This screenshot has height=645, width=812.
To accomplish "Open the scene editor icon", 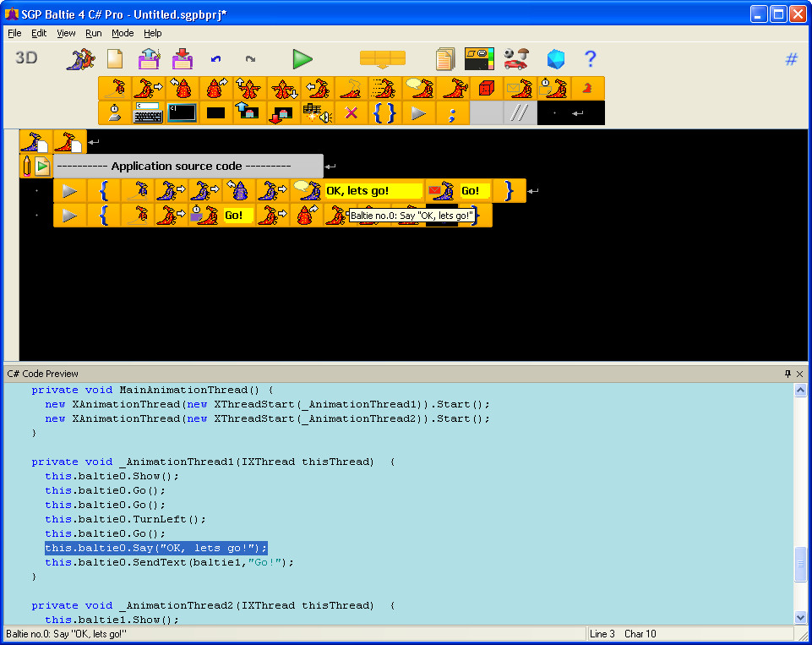I will coord(479,59).
